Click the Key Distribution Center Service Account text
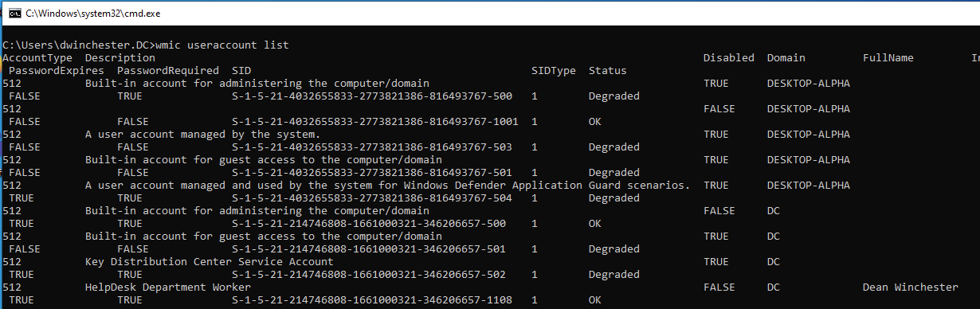Screen dimensions: 980x309 [209, 261]
